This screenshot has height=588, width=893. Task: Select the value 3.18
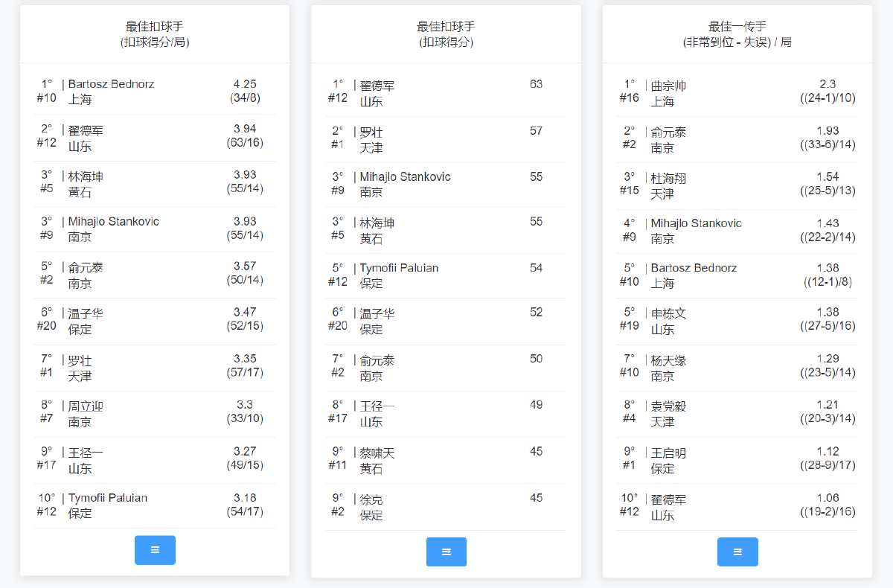click(245, 497)
